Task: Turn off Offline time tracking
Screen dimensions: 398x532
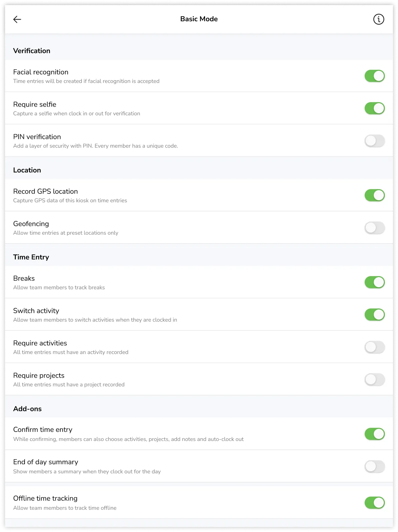Action: tap(374, 503)
